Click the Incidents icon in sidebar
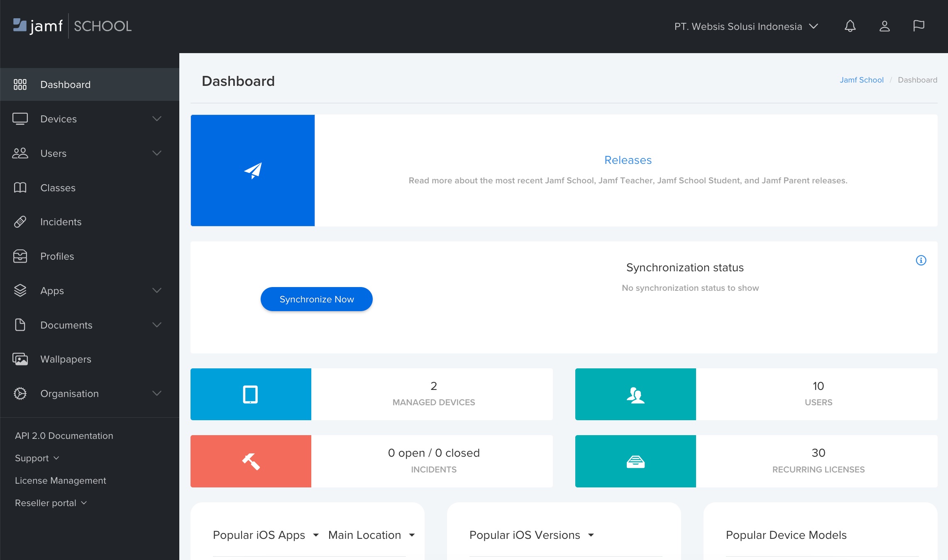948x560 pixels. tap(20, 222)
